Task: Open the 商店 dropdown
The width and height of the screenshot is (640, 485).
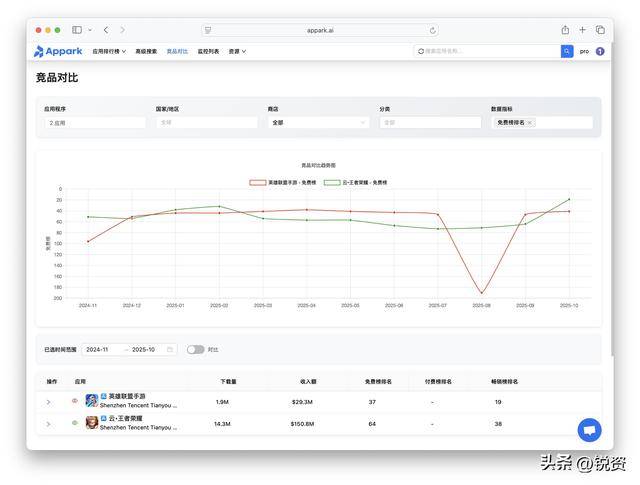Action: (x=318, y=123)
